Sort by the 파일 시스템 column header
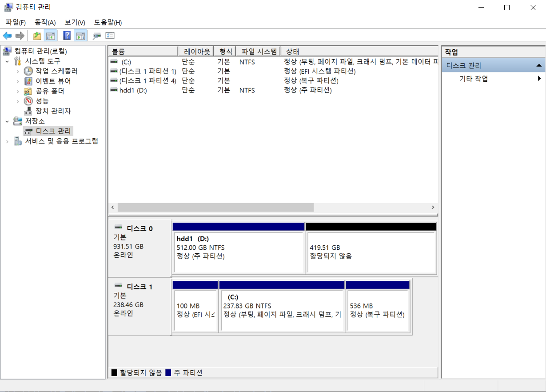Screen dimensions: 546x392 (259, 51)
